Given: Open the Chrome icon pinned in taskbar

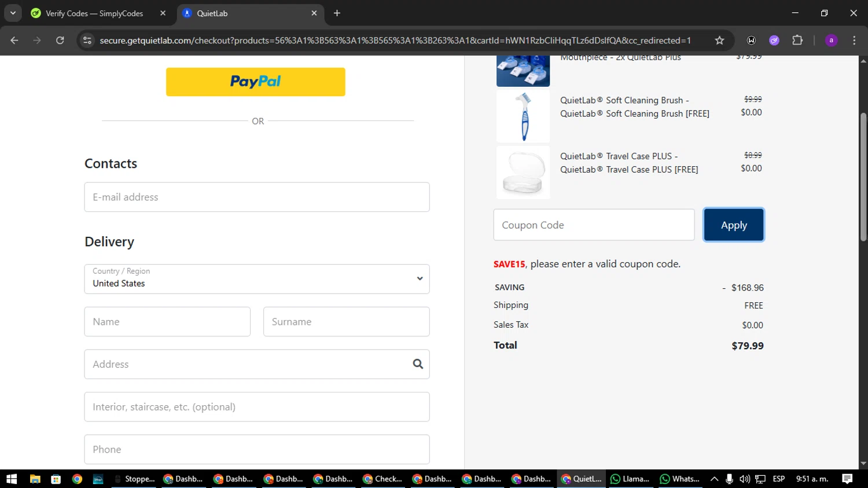Looking at the screenshot, I should (77, 479).
